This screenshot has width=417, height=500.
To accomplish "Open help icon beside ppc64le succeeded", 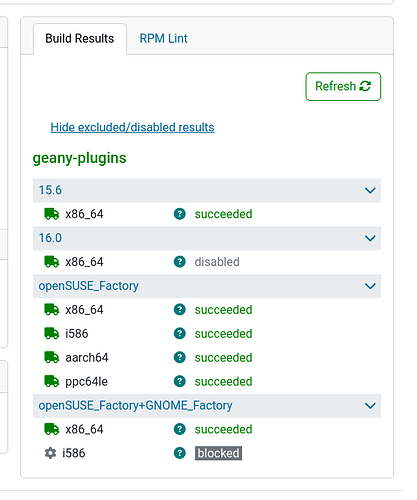I will tap(180, 382).
